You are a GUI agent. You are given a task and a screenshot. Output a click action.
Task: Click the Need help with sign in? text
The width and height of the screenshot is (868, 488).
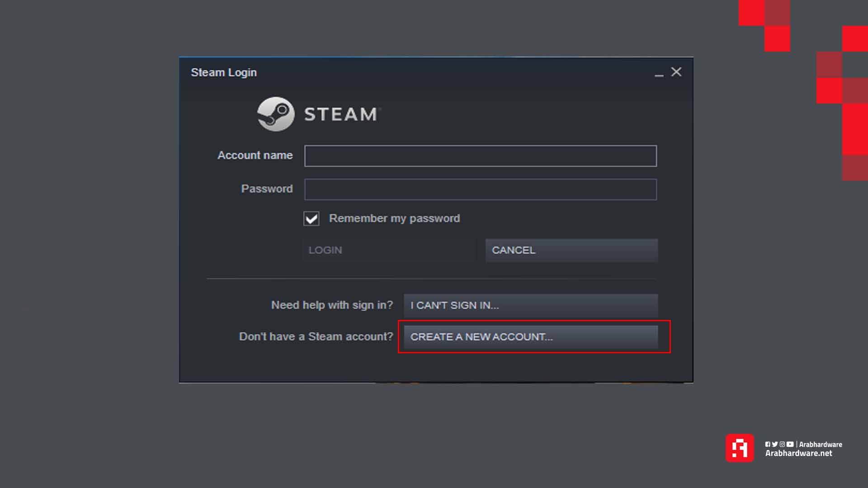click(332, 305)
